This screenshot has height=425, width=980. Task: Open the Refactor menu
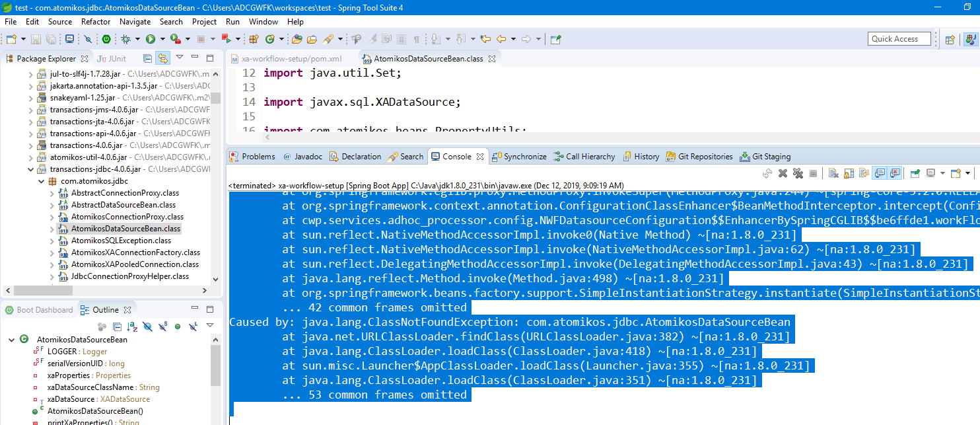click(x=96, y=22)
